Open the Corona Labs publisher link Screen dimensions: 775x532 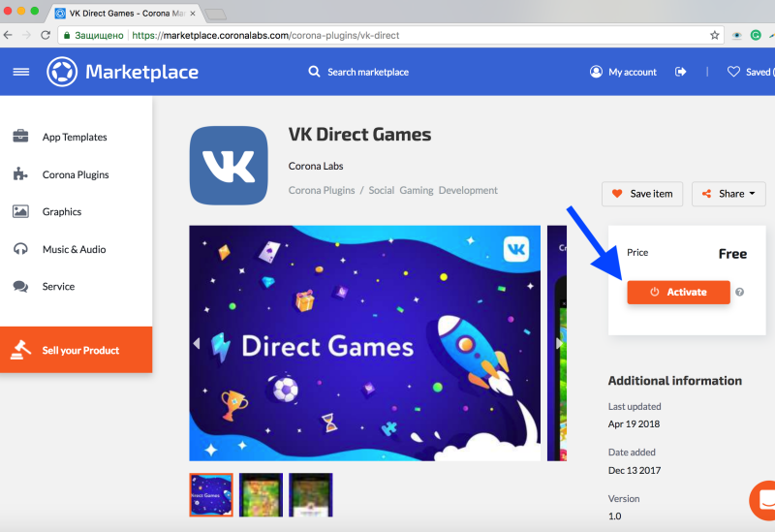316,166
